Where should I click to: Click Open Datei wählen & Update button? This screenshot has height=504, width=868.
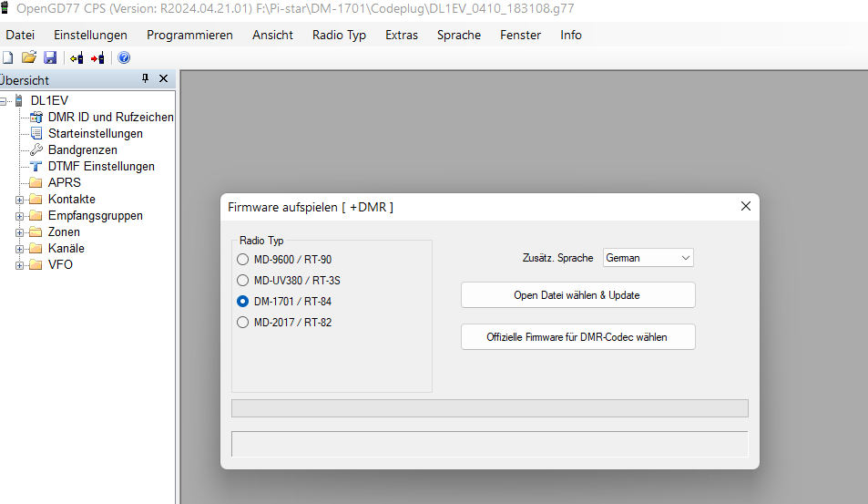[577, 295]
